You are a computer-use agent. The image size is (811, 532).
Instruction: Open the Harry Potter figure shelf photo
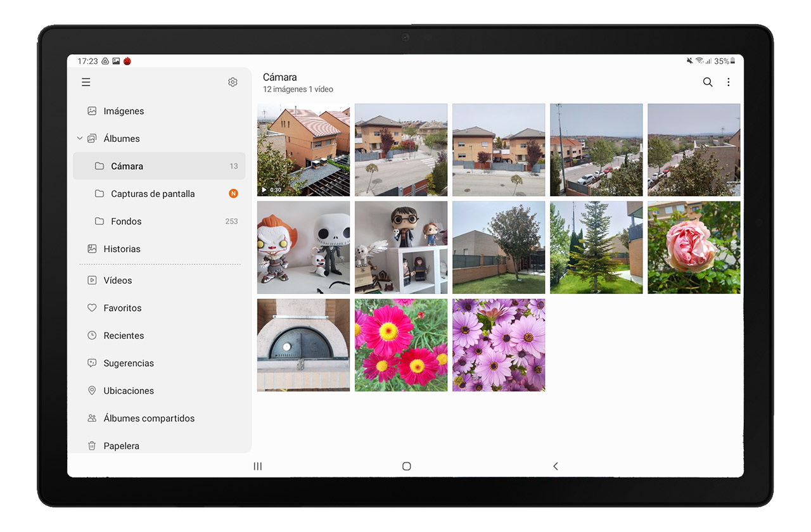coord(401,248)
